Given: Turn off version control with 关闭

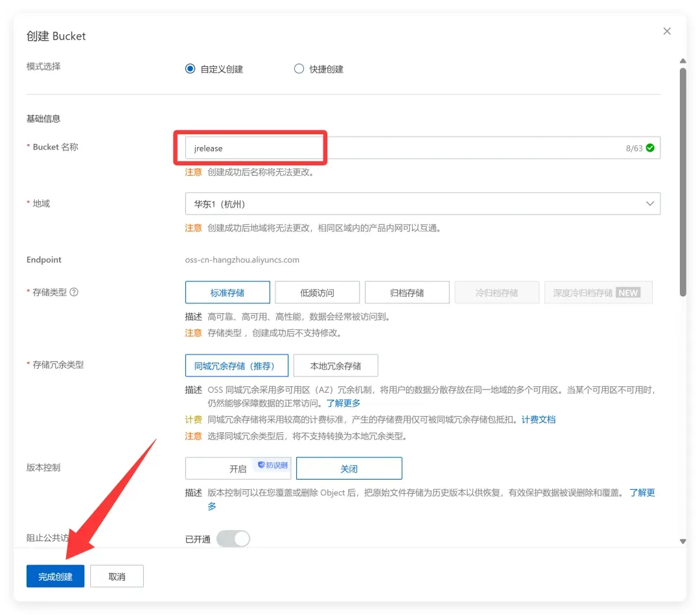Looking at the screenshot, I should click(x=349, y=468).
